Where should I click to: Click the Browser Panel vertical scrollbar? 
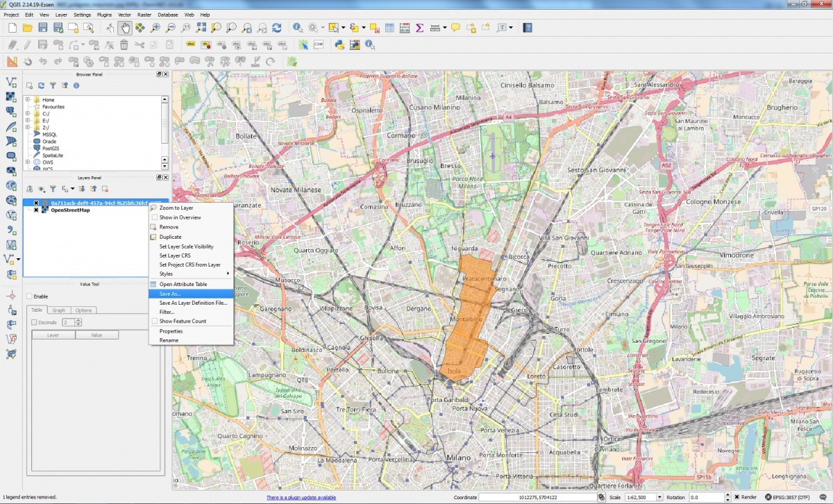click(x=165, y=132)
